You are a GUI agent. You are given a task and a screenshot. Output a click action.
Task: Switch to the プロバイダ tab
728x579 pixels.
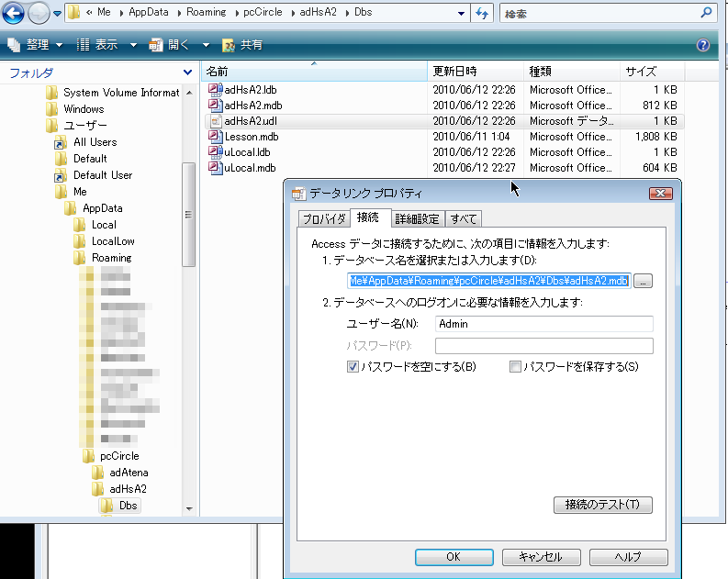(x=324, y=219)
